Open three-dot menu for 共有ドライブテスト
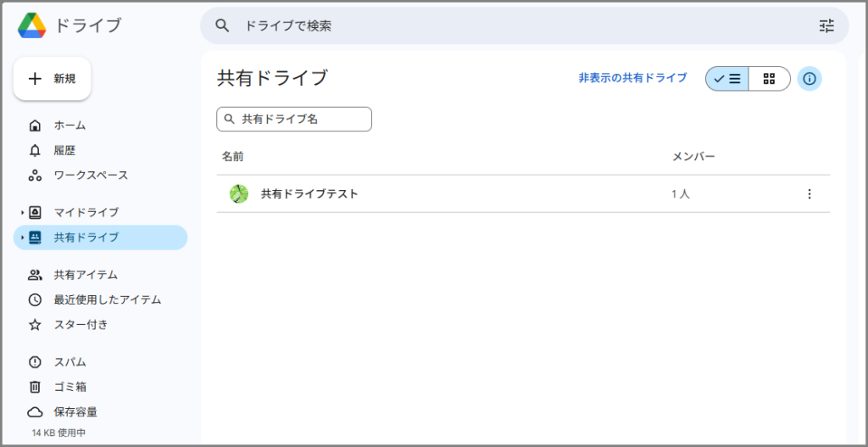This screenshot has height=447, width=868. tap(809, 194)
